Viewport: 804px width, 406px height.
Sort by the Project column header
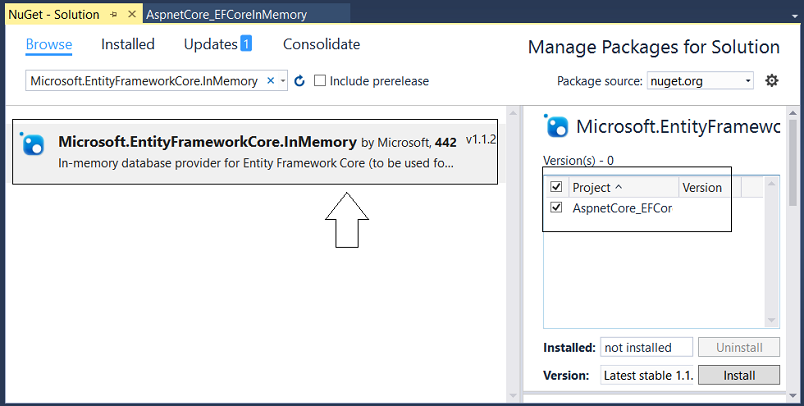[x=624, y=187]
